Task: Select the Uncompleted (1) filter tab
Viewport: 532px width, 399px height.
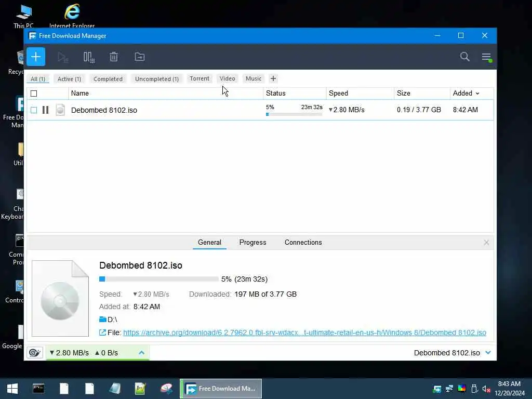Action: pos(157,79)
